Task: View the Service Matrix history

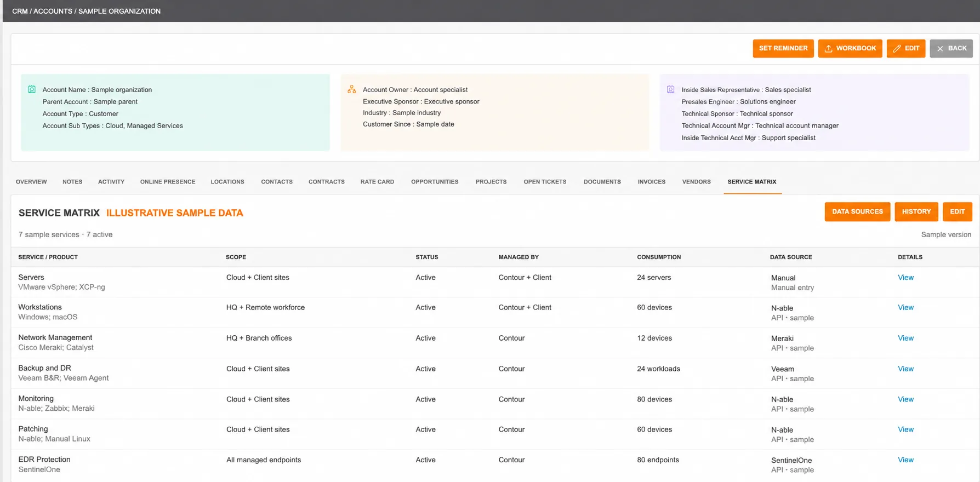Action: click(916, 211)
